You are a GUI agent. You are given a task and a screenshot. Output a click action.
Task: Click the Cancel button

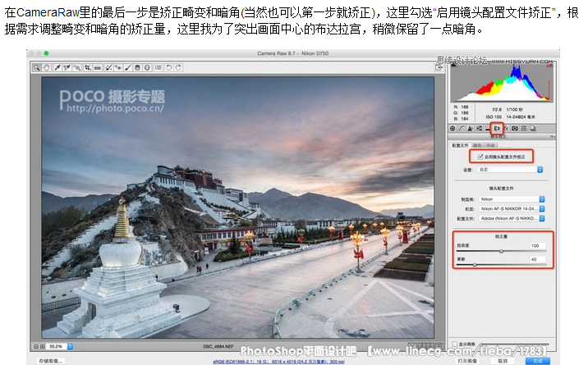click(x=503, y=361)
